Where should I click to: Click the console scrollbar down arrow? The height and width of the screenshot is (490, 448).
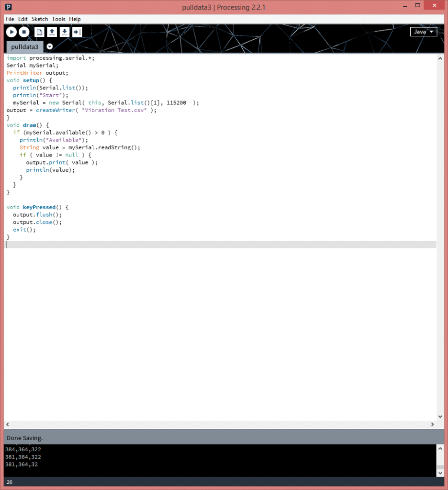440,473
